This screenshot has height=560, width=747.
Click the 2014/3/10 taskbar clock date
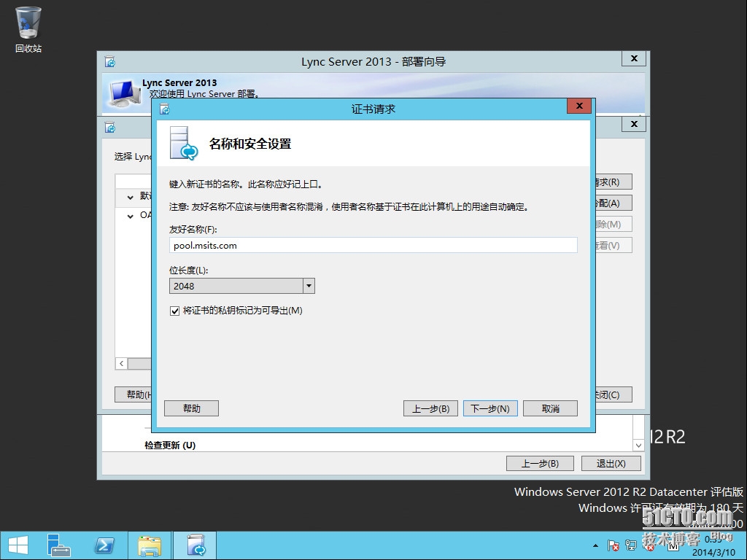(x=713, y=553)
